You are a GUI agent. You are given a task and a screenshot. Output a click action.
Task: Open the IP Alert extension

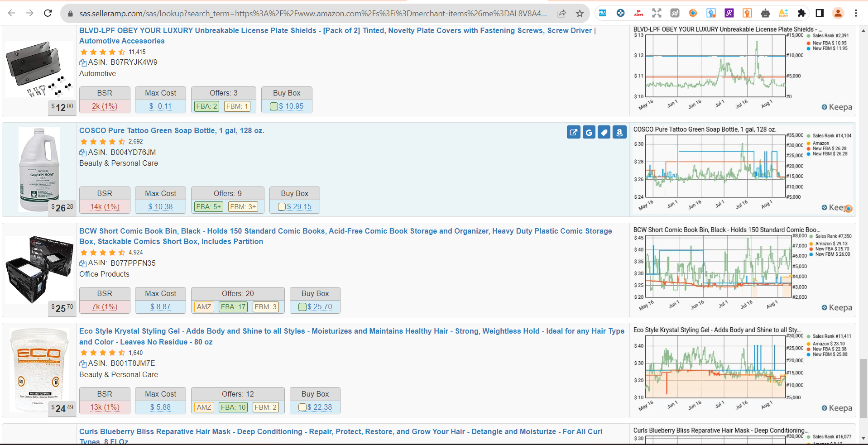click(638, 13)
